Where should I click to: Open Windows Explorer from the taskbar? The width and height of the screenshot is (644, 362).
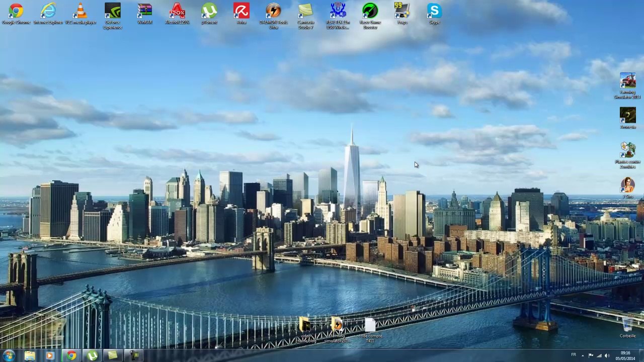click(30, 356)
